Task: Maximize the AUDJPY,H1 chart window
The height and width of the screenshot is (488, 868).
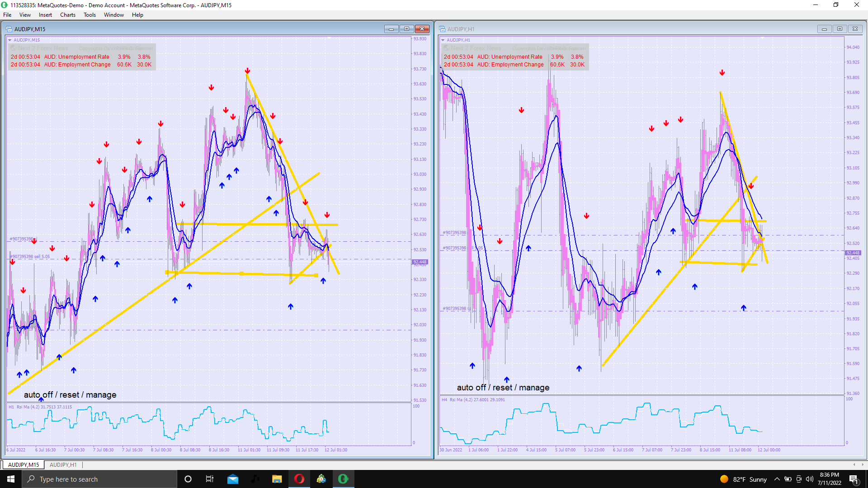Action: pyautogui.click(x=840, y=29)
